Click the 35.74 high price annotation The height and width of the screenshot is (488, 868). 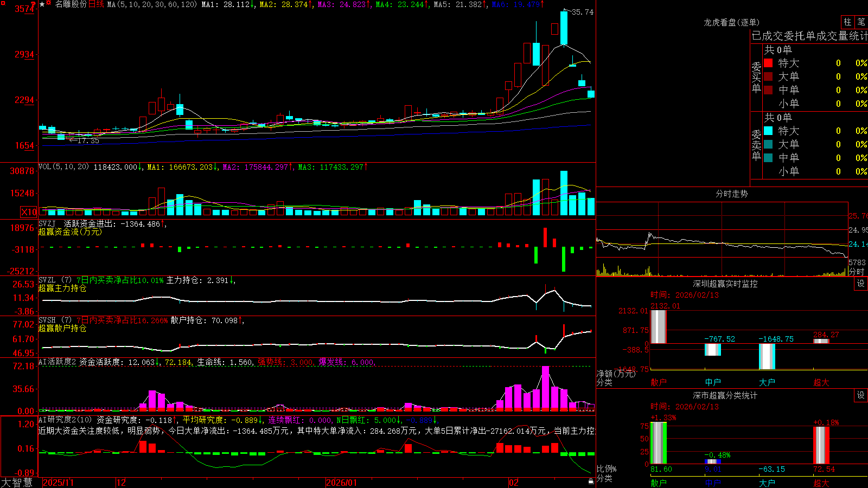pos(583,12)
